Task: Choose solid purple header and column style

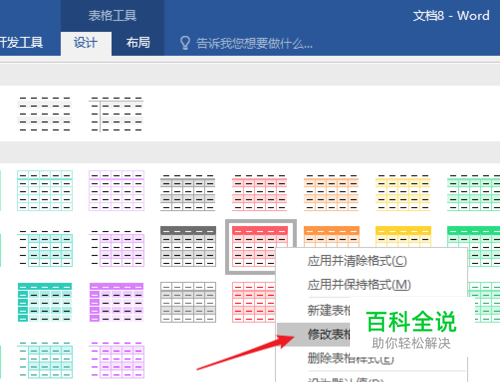Action: click(116, 302)
